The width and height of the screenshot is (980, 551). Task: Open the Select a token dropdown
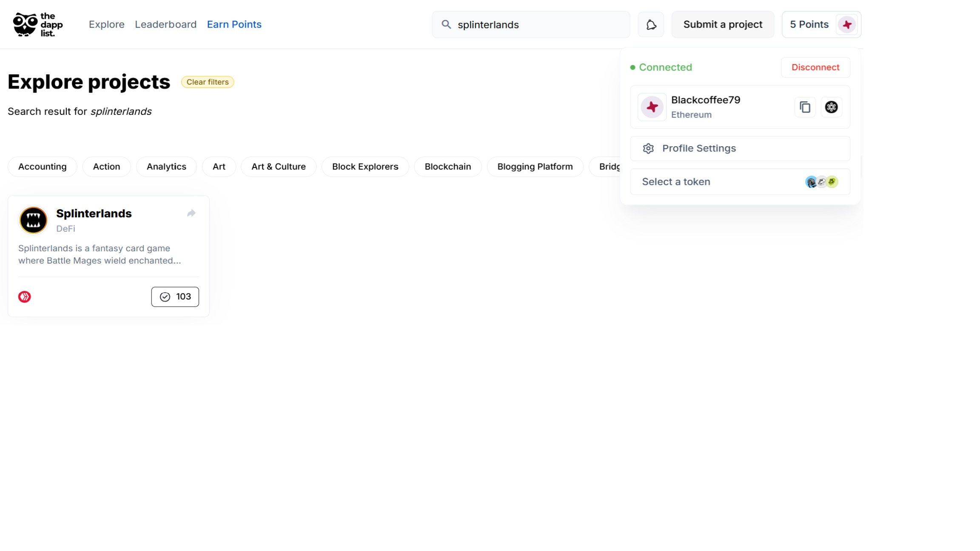pos(740,182)
